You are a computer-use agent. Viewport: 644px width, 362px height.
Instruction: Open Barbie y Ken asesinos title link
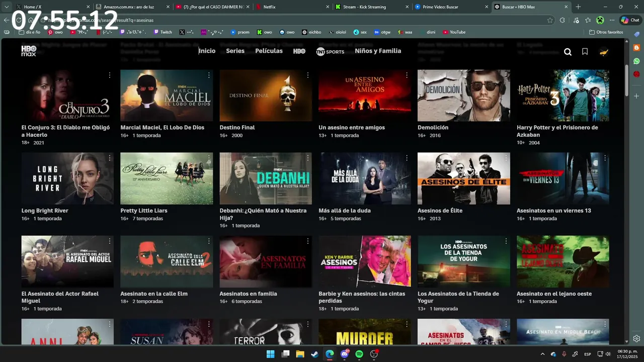click(362, 297)
